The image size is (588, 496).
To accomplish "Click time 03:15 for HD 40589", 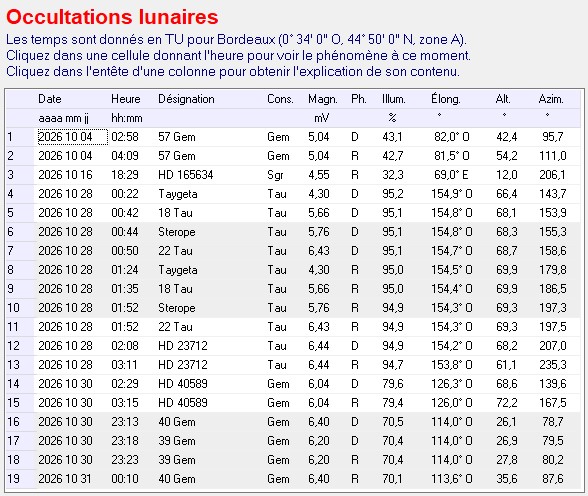I will 125,403.
